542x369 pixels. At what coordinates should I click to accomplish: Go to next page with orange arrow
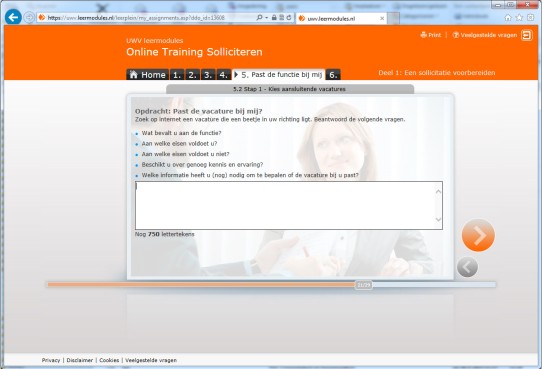click(478, 235)
